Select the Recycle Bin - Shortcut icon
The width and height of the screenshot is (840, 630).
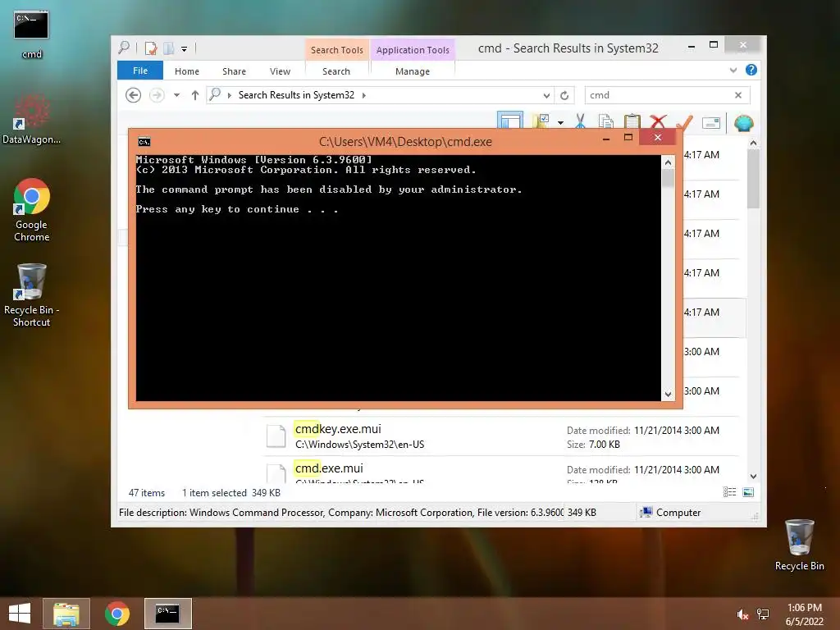(31, 294)
